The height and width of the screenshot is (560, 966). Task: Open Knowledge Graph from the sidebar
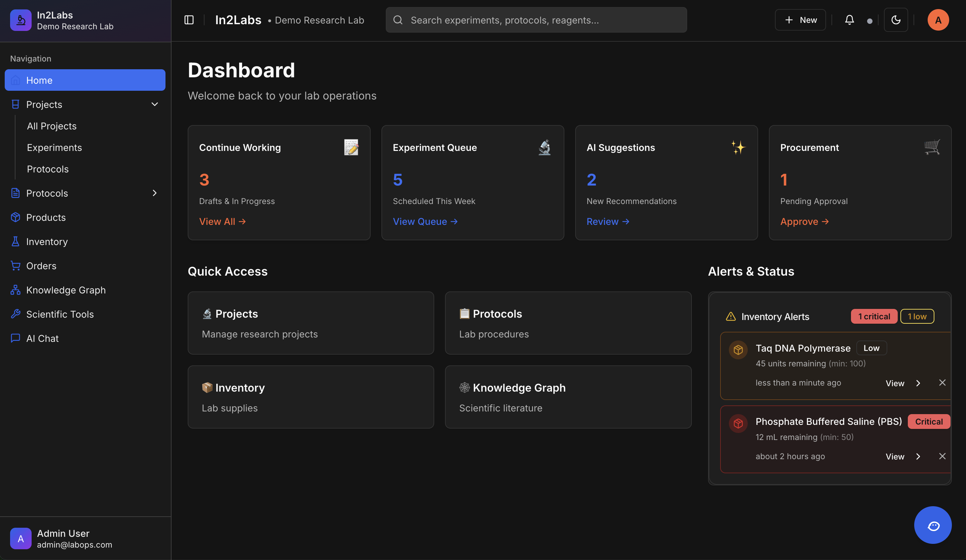(66, 290)
